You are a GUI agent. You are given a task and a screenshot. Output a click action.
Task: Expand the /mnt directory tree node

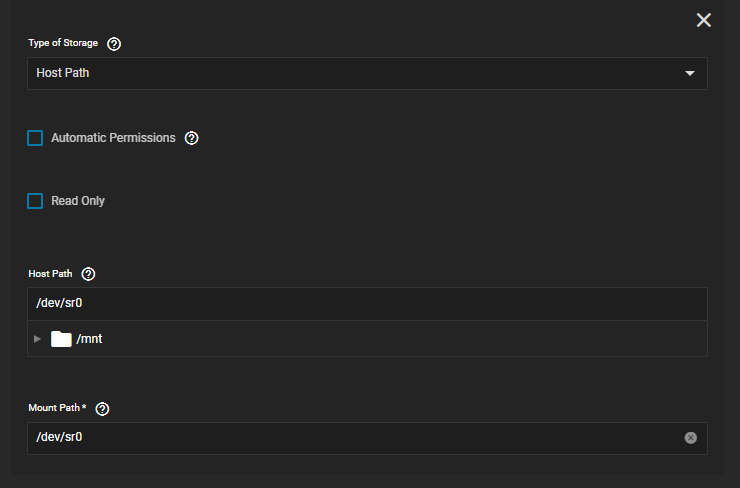tap(37, 339)
